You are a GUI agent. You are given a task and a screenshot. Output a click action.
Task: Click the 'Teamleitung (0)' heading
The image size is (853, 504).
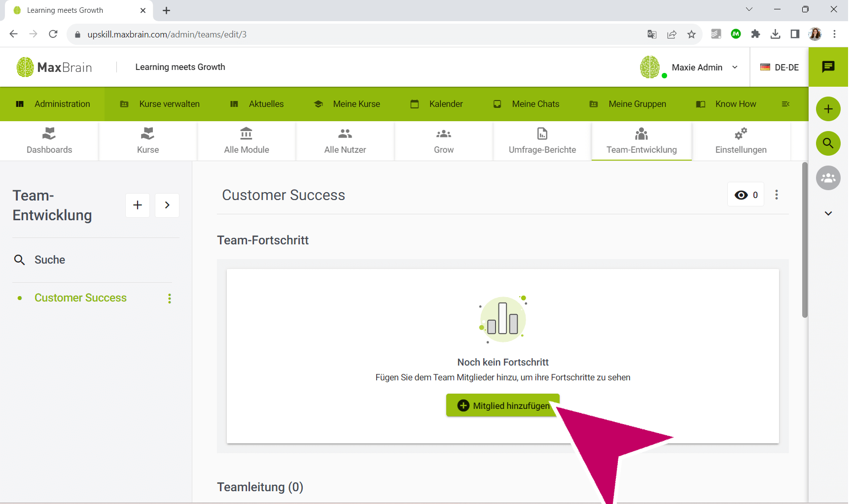point(260,487)
